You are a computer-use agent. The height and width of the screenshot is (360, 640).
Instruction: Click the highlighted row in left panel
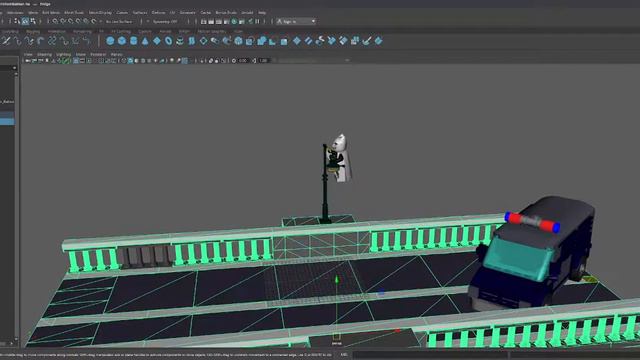[x=7, y=121]
